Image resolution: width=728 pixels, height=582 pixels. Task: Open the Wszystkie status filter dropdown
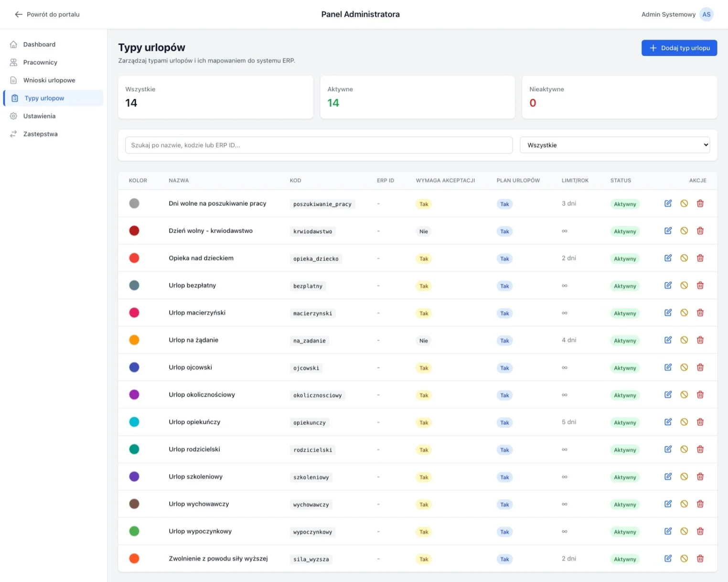coord(614,145)
